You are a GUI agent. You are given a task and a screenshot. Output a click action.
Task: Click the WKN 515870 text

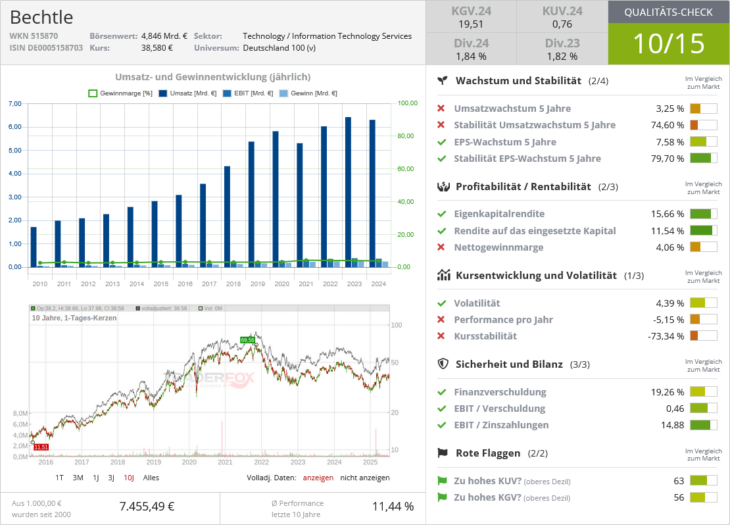tap(34, 36)
